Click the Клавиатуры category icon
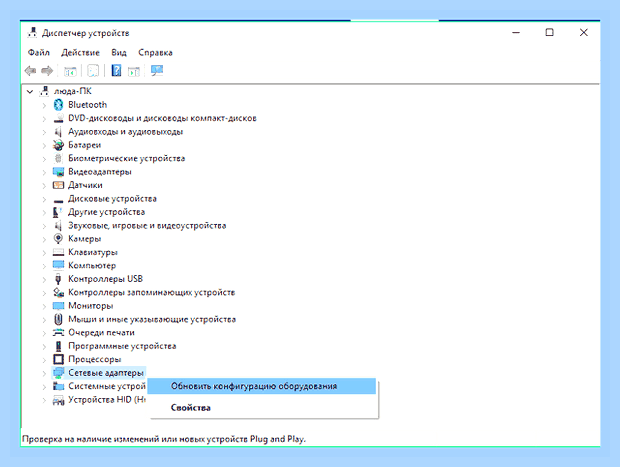 59,252
